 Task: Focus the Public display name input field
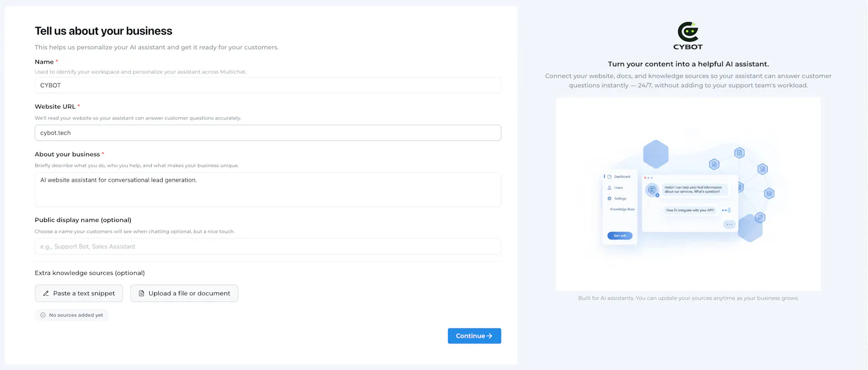click(268, 246)
